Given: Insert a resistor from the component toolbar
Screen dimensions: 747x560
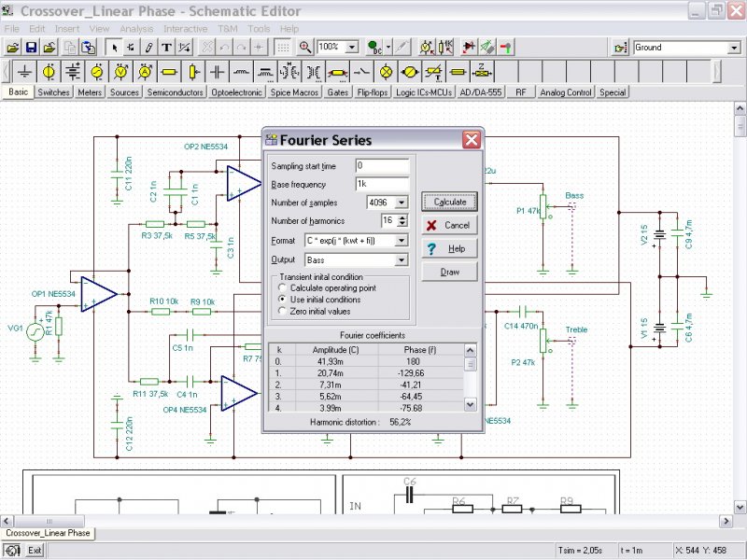Looking at the screenshot, I should 169,72.
